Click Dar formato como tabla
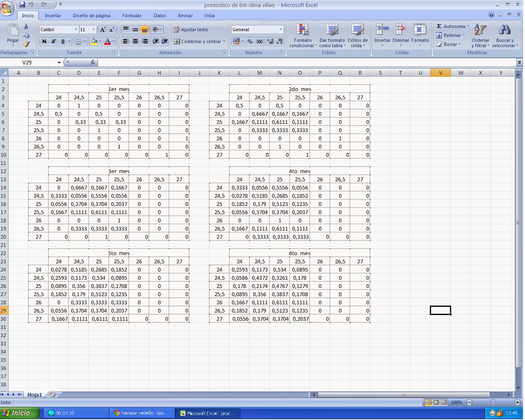Image resolution: width=525 pixels, height=420 pixels. pos(332,36)
